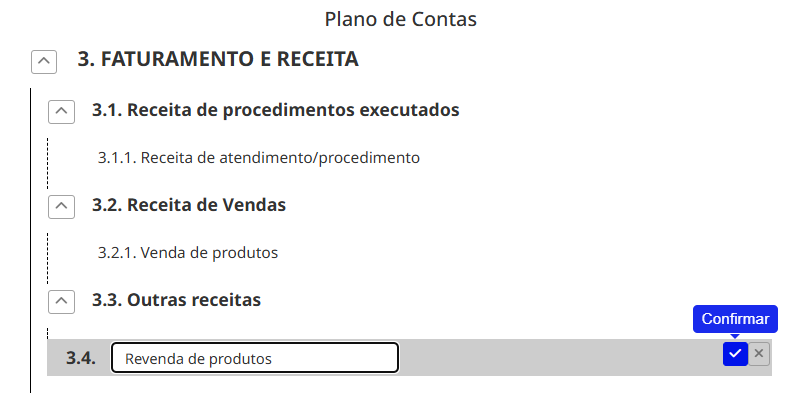This screenshot has height=399, width=812.
Task: Select the Receita de procedimentos executados title
Action: click(x=293, y=110)
